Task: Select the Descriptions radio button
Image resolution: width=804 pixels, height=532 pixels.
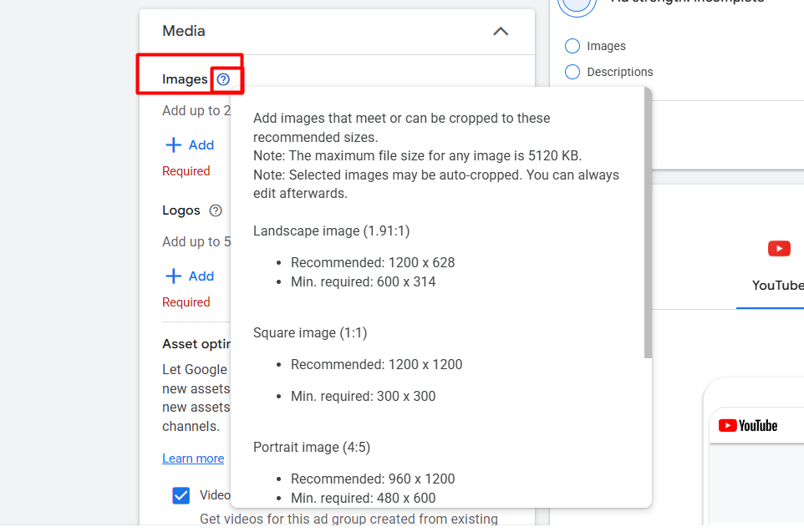Action: pos(572,72)
